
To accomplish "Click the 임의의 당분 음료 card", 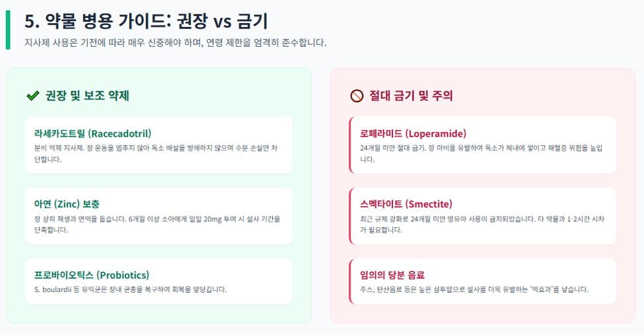I will [483, 281].
